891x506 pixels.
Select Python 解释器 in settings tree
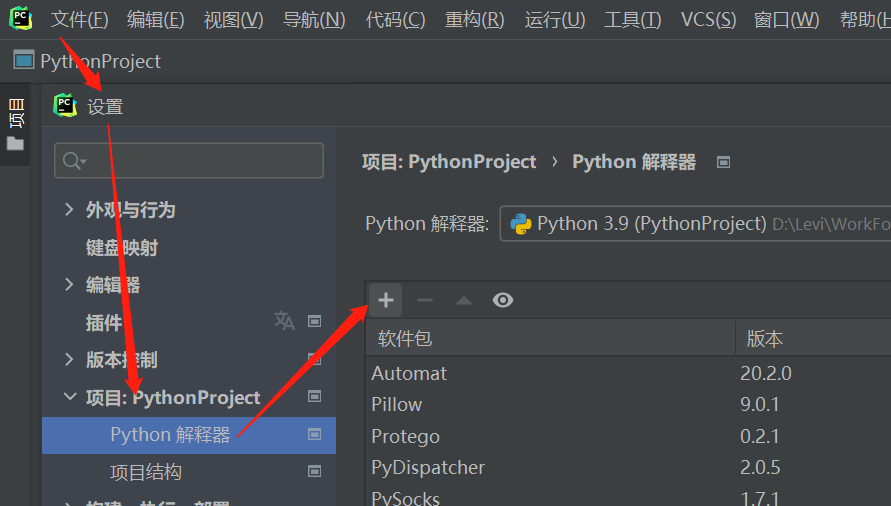[x=189, y=435]
